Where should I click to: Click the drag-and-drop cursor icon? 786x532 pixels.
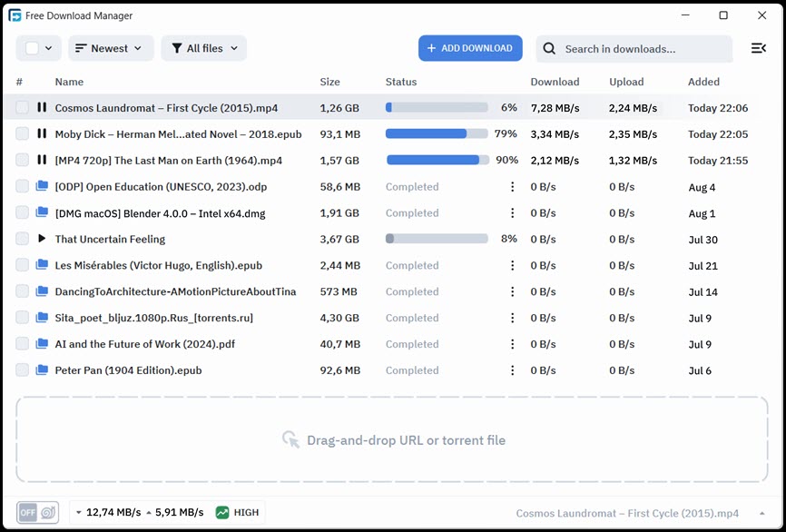(x=290, y=439)
